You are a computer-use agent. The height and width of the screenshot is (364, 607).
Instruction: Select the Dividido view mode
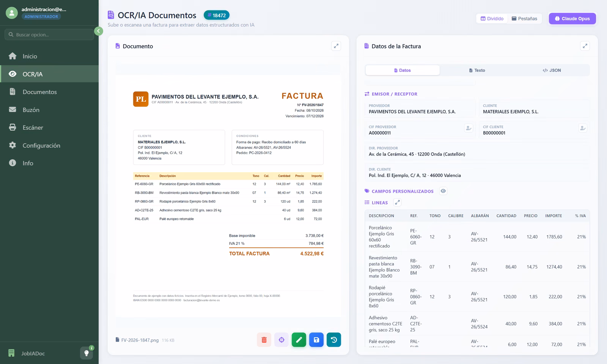(492, 19)
